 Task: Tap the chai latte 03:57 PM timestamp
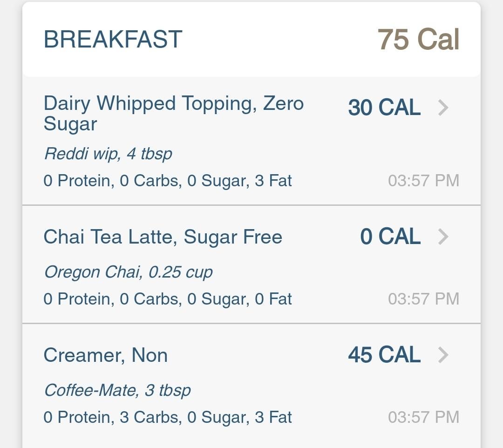(424, 299)
